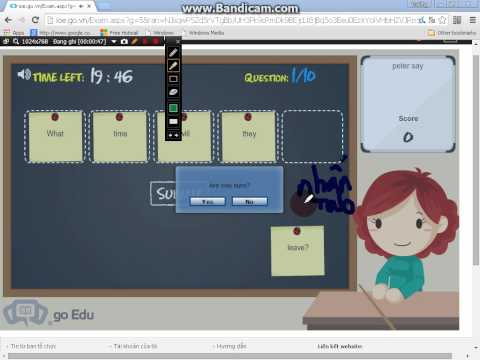Image resolution: width=480 pixels, height=360 pixels.
Task: Click the 'Hướng dẫn' footer link
Action: [231, 346]
